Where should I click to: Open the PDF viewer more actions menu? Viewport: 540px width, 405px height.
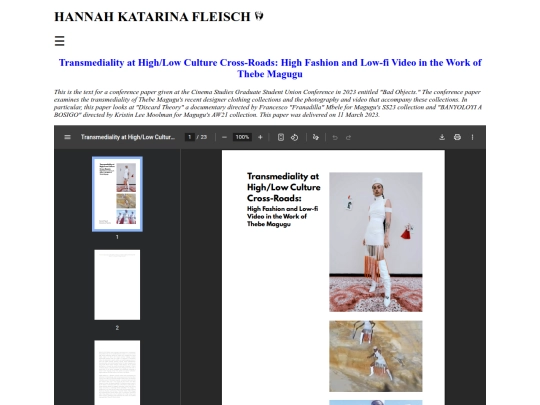(472, 137)
